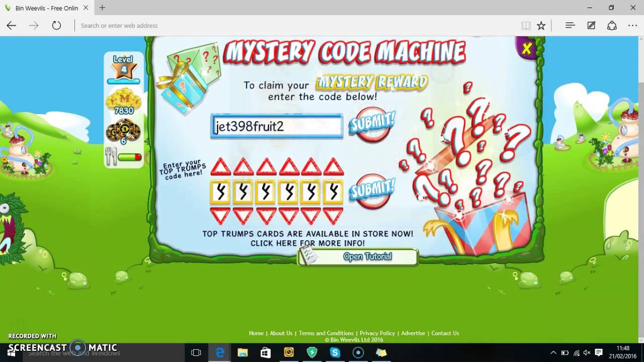The height and width of the screenshot is (362, 644).
Task: Open the Privacy Policy link
Action: pos(377,333)
